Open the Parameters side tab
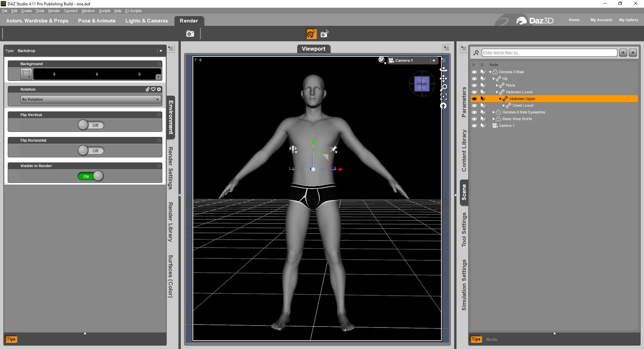Viewport: 644px width, 349px height. coord(464,102)
